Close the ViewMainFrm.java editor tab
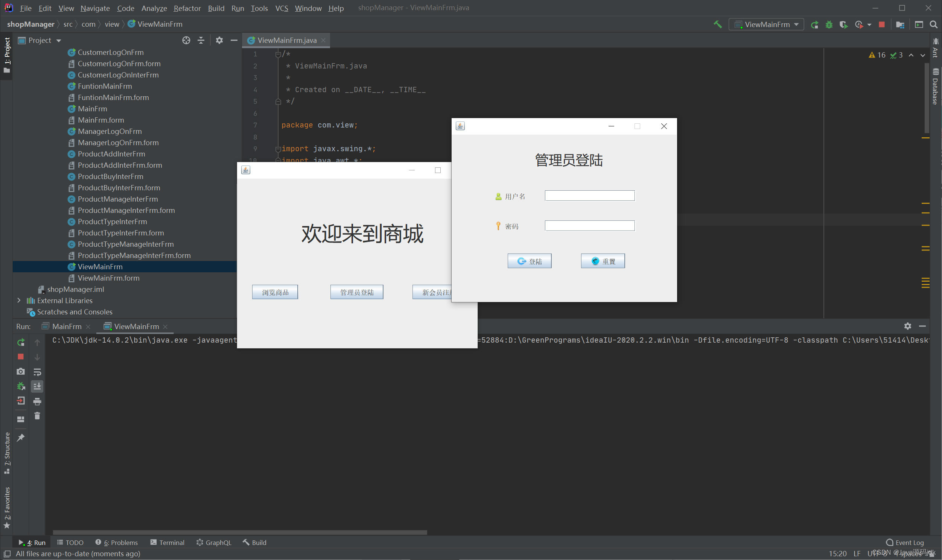The width and height of the screenshot is (942, 560). click(323, 40)
